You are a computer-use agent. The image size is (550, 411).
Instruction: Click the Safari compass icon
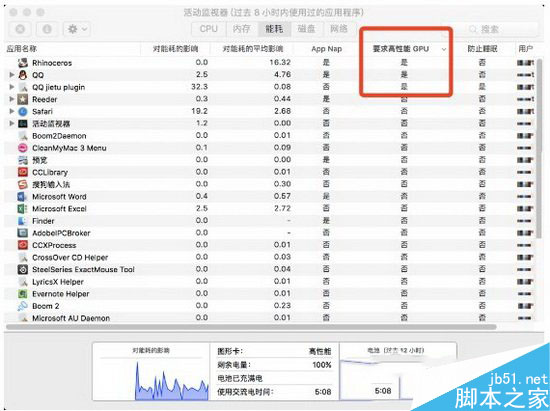coord(23,112)
